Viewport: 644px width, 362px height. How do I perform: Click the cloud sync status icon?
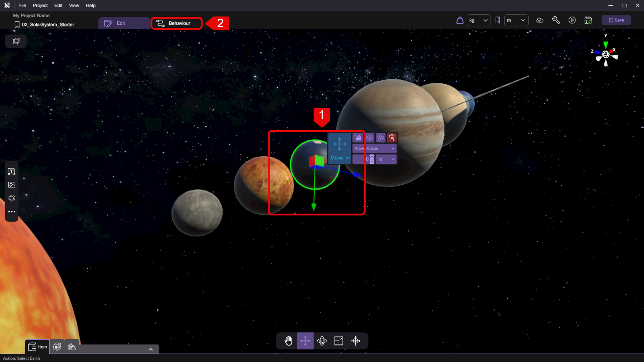540,20
